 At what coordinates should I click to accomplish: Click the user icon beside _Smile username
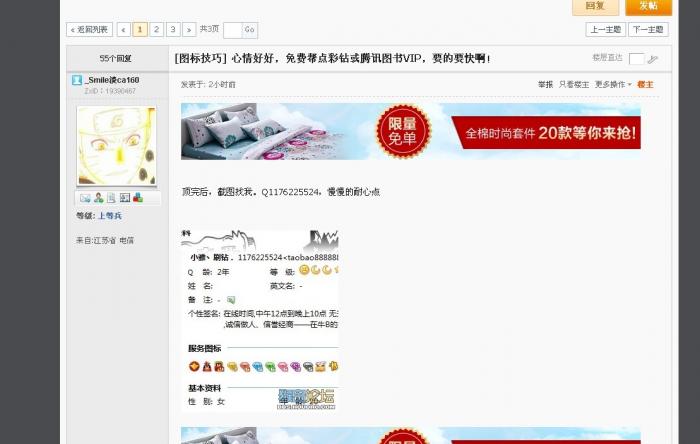pyautogui.click(x=77, y=80)
